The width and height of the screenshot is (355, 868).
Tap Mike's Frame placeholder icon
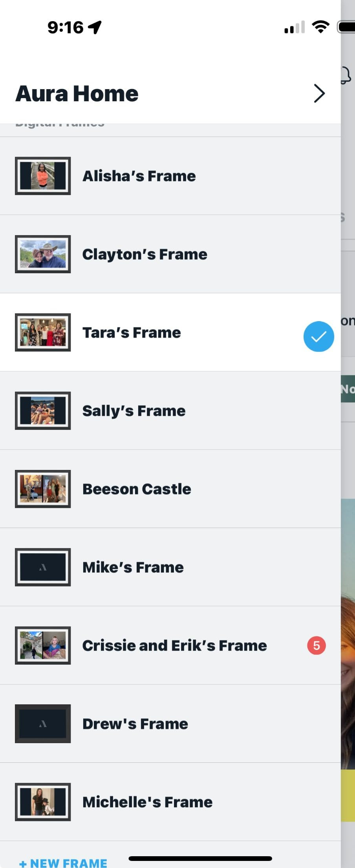click(43, 567)
